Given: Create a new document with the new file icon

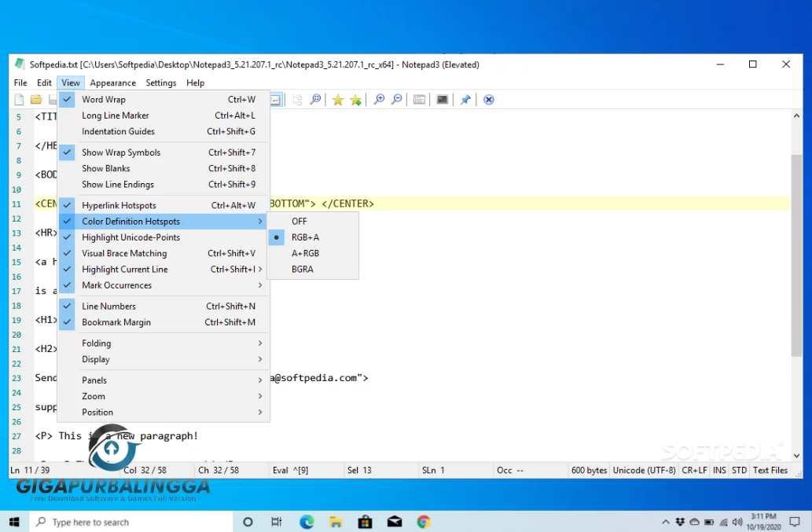Looking at the screenshot, I should tap(17, 99).
